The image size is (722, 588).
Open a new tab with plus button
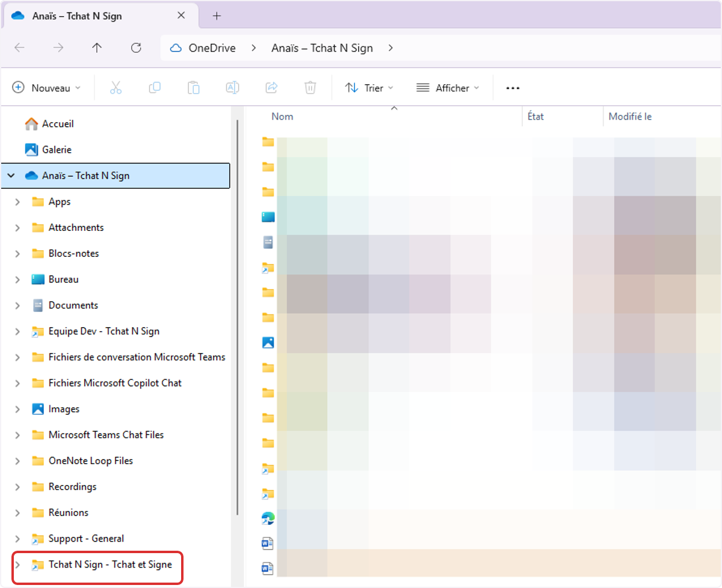coord(217,16)
